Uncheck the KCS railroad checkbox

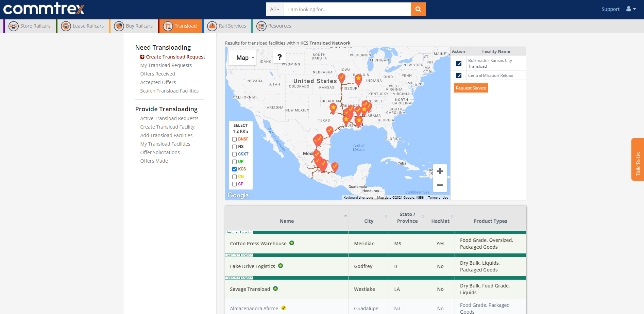[234, 169]
